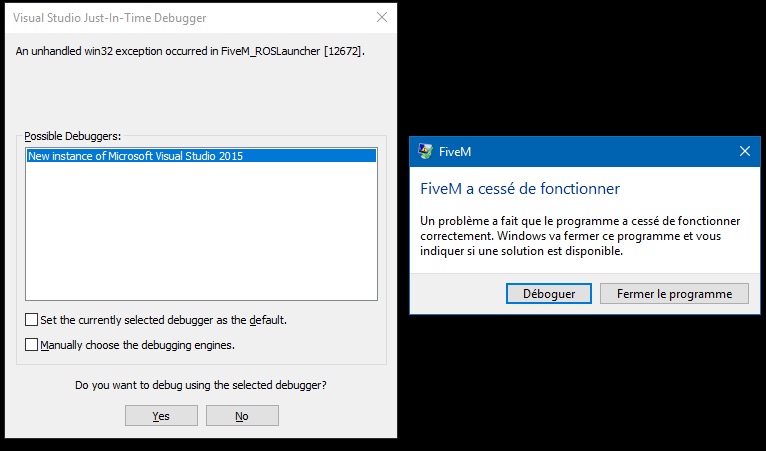The height and width of the screenshot is (451, 766).
Task: Click the 'FiveM a cessé de fonctionner' heading
Action: point(520,189)
